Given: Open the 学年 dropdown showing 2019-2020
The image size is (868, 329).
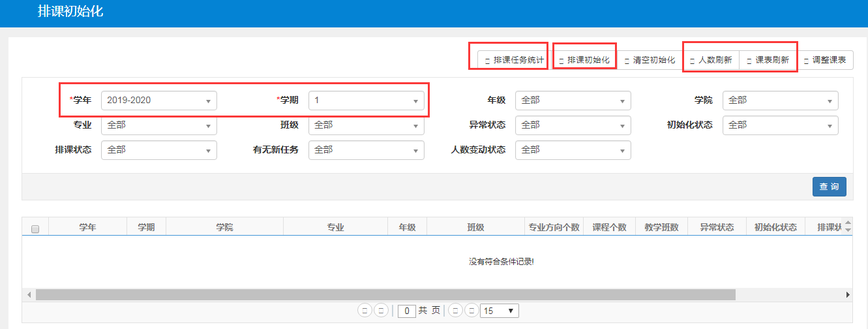Looking at the screenshot, I should coord(158,101).
